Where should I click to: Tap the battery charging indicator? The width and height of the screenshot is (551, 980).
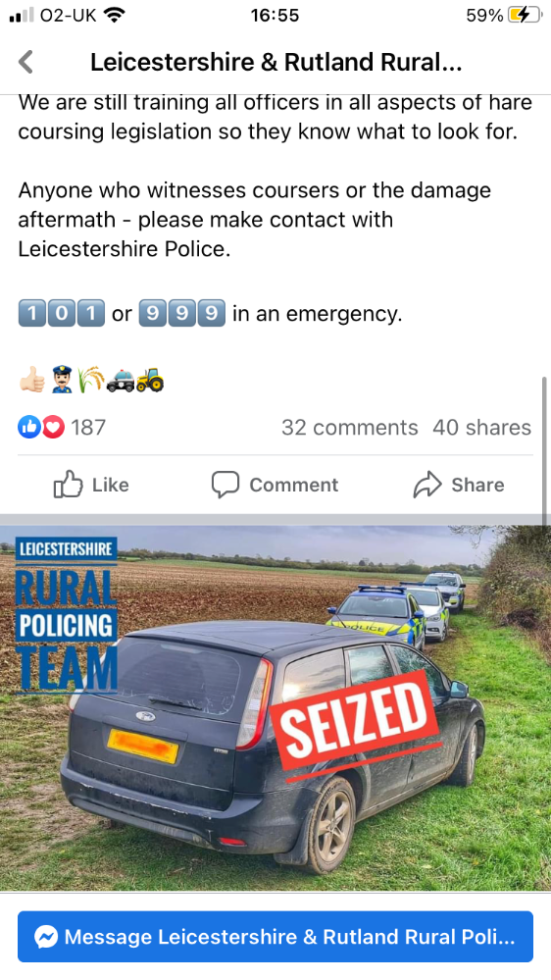pos(525,15)
